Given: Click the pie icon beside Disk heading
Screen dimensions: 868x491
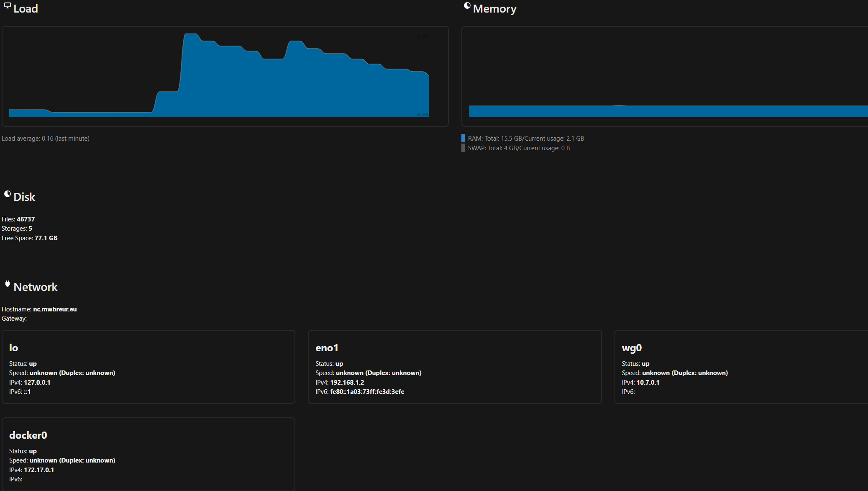Looking at the screenshot, I should pyautogui.click(x=7, y=194).
